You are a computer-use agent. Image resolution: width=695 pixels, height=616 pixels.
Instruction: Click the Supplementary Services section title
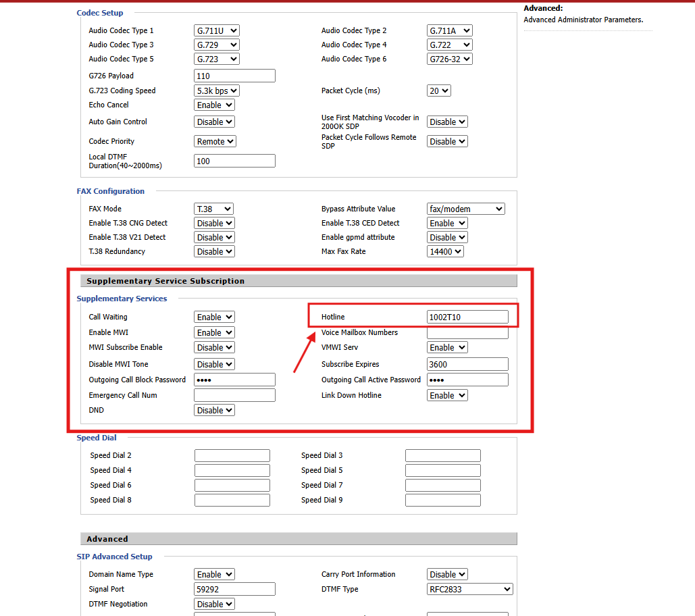click(122, 299)
